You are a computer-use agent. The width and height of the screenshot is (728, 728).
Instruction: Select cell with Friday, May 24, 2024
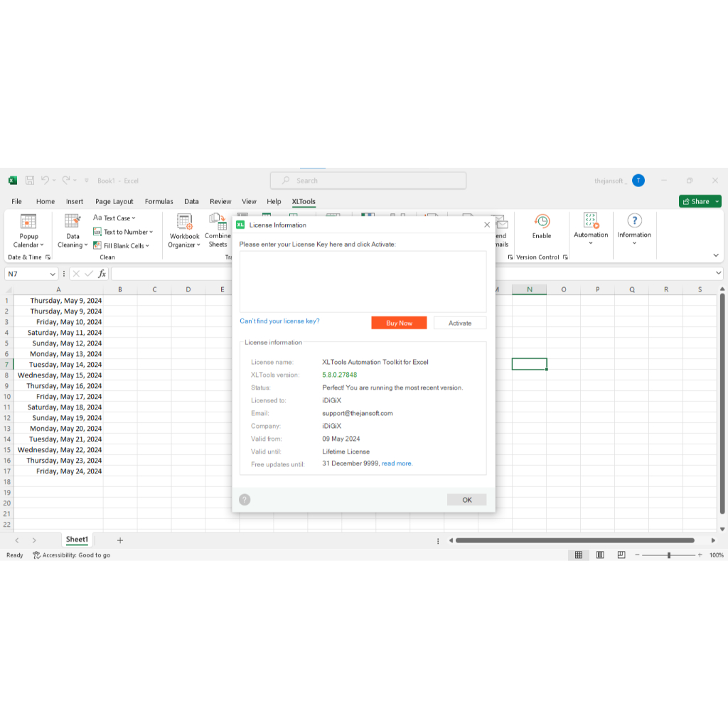coord(58,471)
